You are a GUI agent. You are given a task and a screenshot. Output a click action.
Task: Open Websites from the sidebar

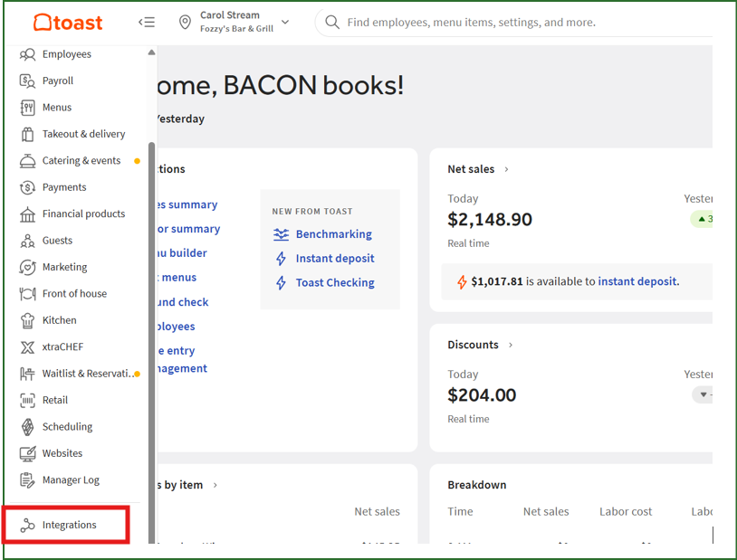(x=62, y=454)
